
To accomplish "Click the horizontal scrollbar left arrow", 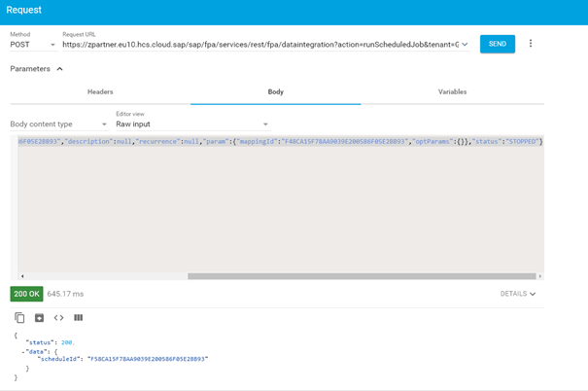I will pos(22,276).
